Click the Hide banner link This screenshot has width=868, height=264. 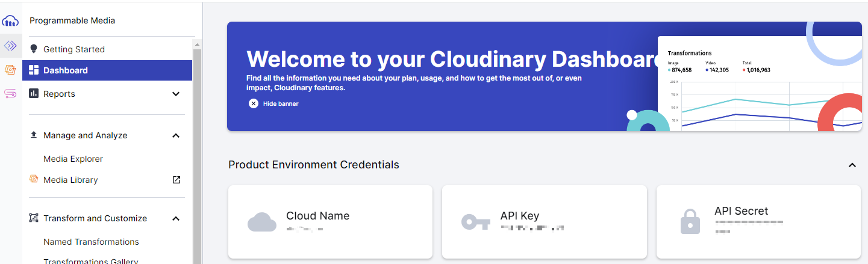point(281,103)
